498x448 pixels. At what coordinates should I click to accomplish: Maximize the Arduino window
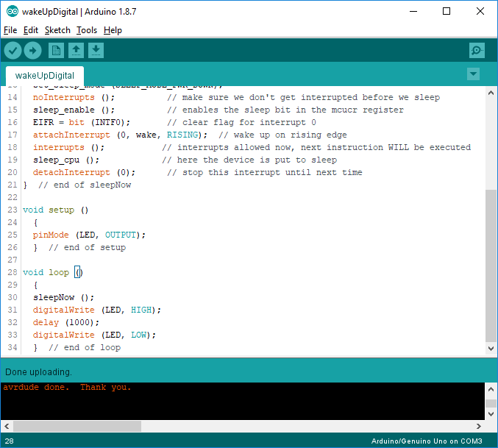[447, 12]
